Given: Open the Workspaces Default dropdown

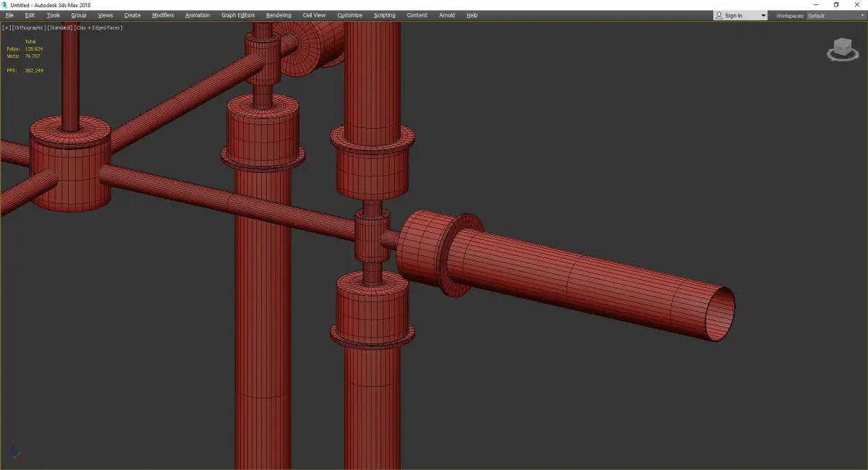Looking at the screenshot, I should coord(835,15).
